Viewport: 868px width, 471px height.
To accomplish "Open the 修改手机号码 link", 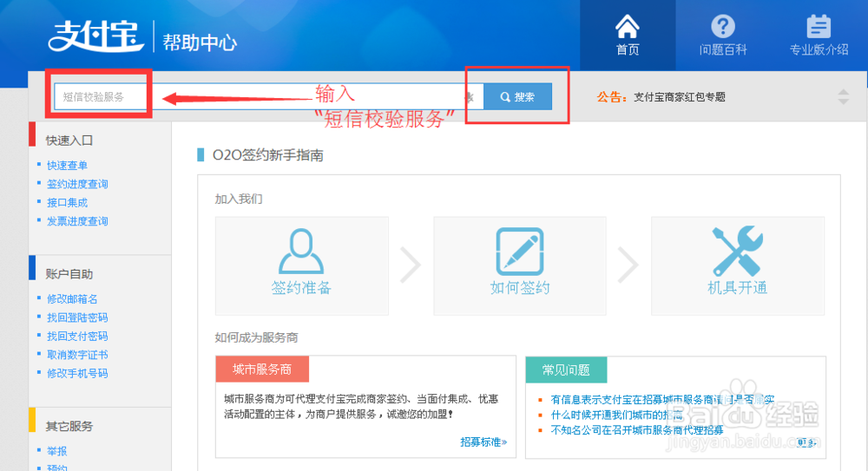I will pos(77,373).
